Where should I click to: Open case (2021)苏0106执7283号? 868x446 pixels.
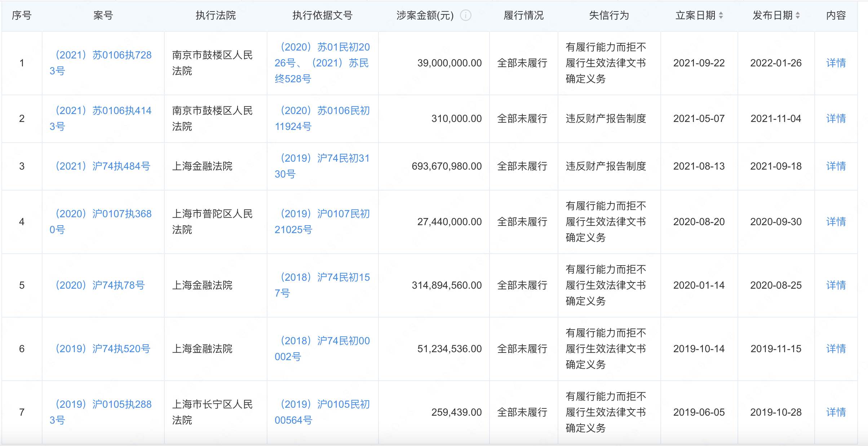click(x=101, y=63)
